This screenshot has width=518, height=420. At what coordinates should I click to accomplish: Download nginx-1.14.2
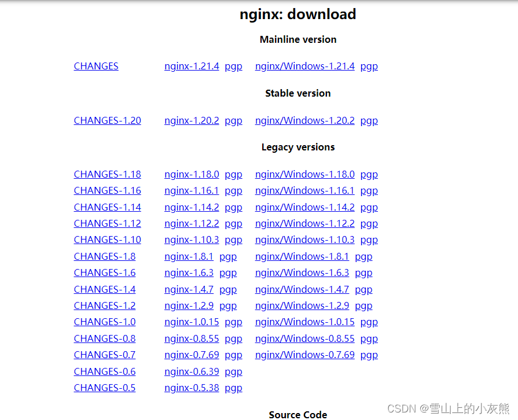pos(192,207)
